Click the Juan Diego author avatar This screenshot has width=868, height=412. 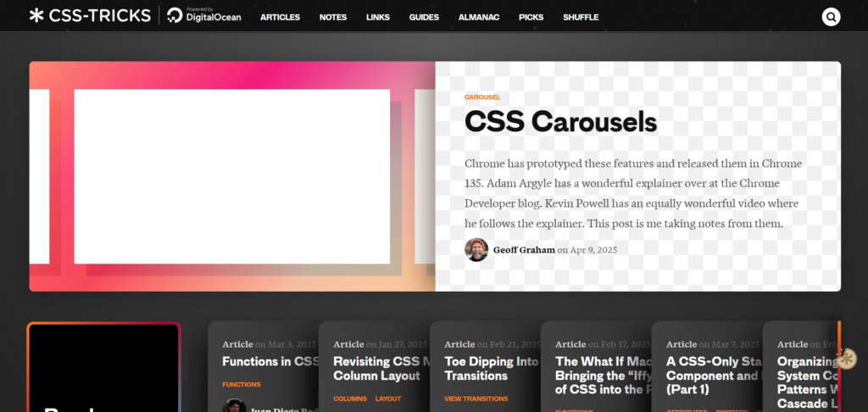pos(234,406)
